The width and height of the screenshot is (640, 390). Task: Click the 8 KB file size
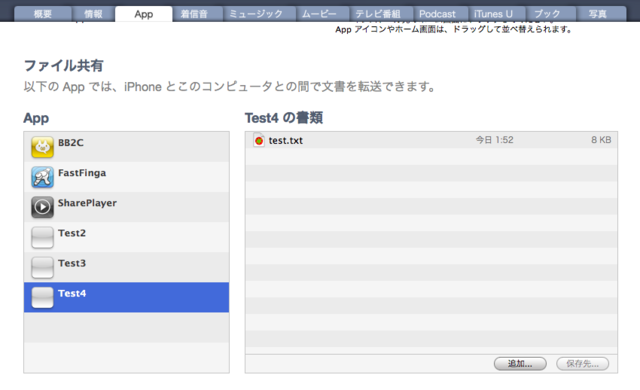pyautogui.click(x=601, y=140)
